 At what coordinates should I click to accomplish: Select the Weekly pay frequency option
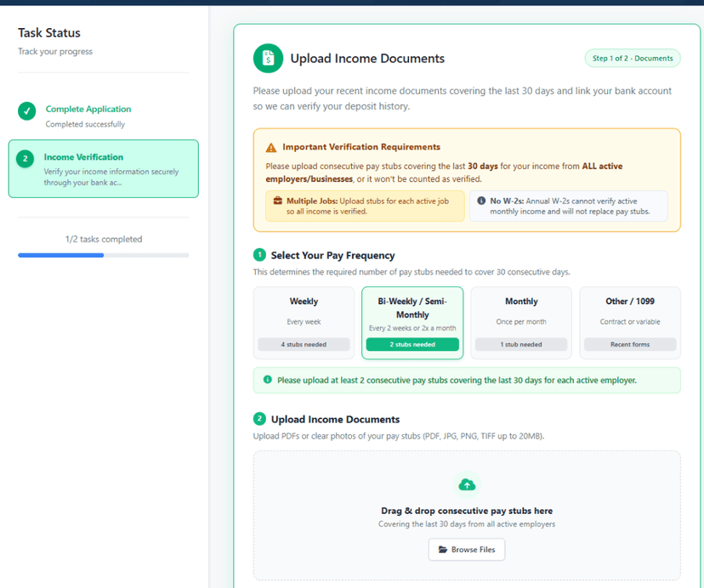click(x=304, y=323)
